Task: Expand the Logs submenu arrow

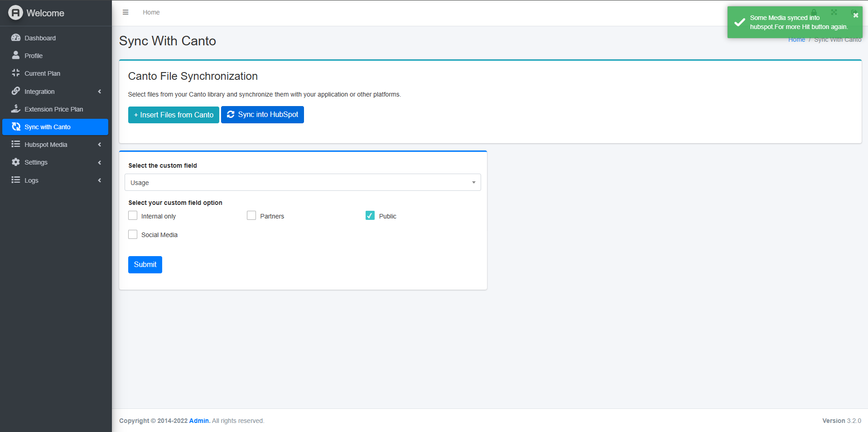Action: click(x=100, y=180)
